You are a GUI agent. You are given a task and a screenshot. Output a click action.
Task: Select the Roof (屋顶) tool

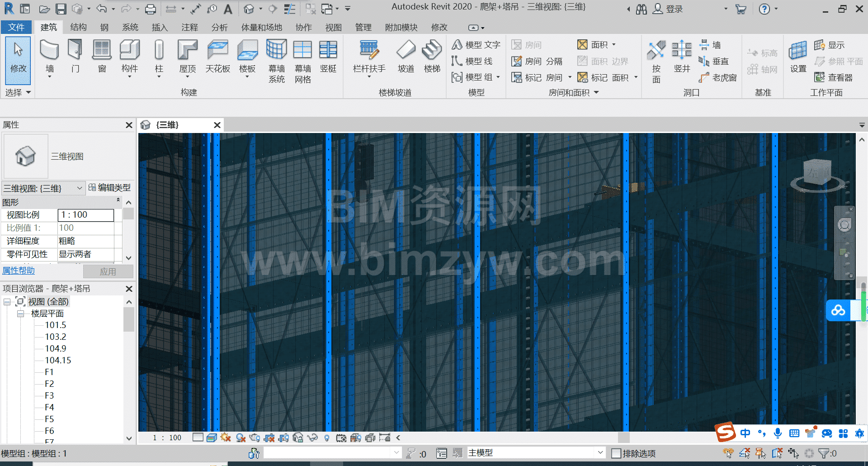coord(187,59)
